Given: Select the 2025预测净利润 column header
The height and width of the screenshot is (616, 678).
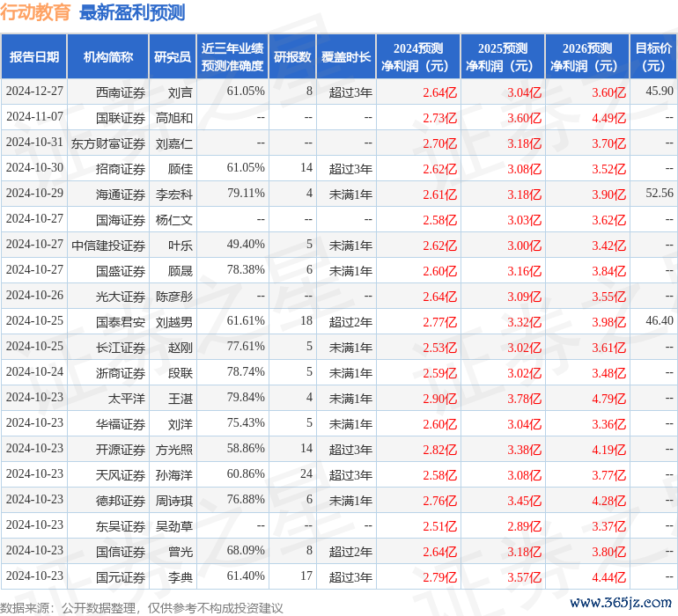Looking at the screenshot, I should [x=503, y=56].
